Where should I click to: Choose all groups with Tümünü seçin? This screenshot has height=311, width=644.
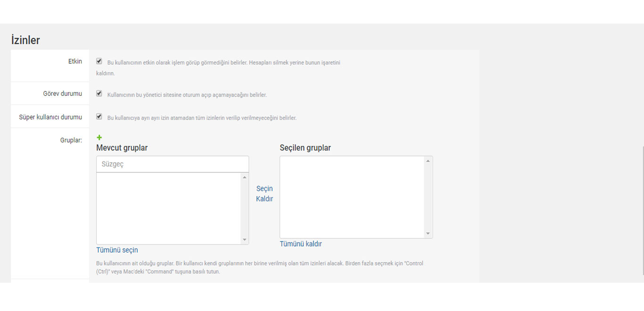point(117,250)
